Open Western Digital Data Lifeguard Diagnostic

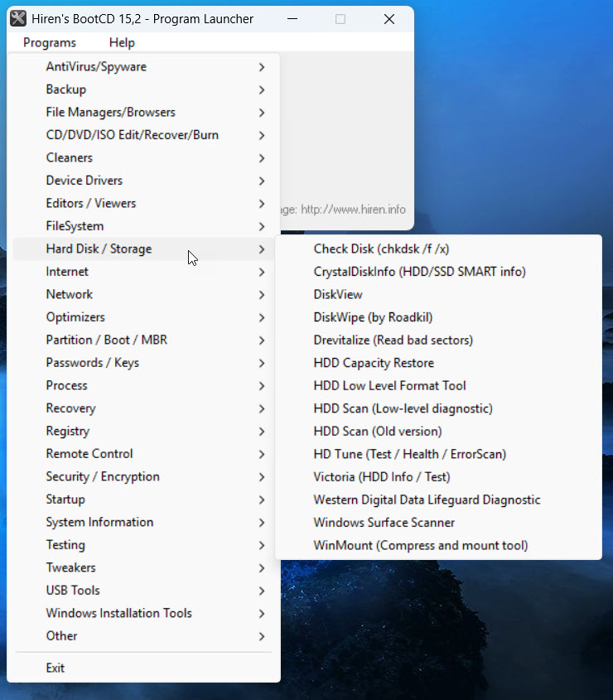427,500
